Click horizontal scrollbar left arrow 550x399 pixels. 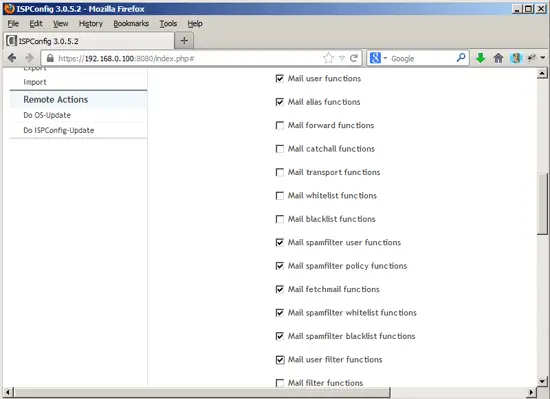point(8,392)
